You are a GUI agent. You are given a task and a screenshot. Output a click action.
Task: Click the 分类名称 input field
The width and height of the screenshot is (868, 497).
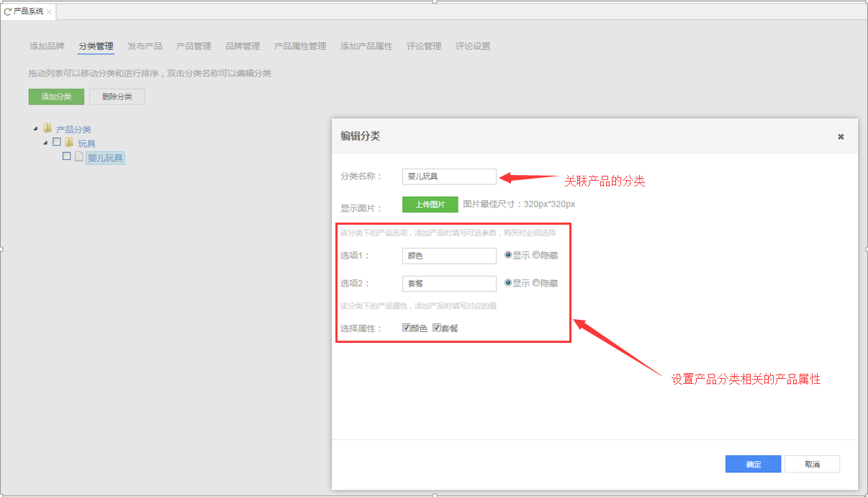point(449,176)
